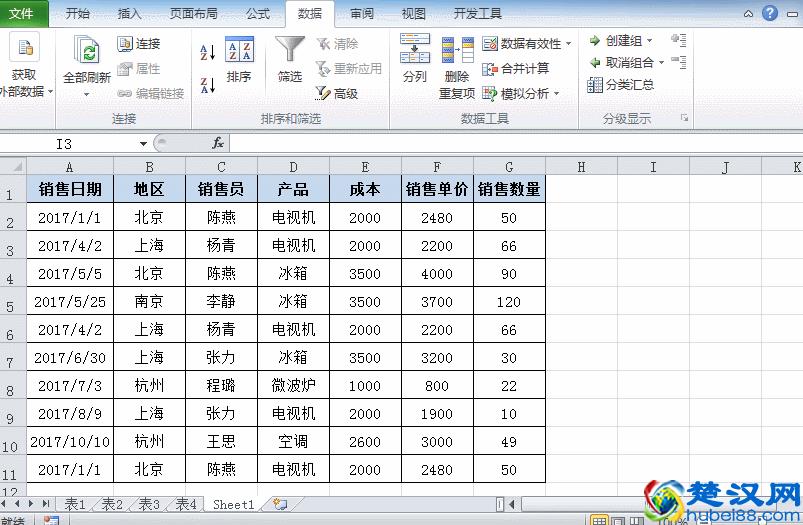803x525 pixels.
Task: Expand the 模拟分析 dropdown arrow
Action: coord(557,94)
